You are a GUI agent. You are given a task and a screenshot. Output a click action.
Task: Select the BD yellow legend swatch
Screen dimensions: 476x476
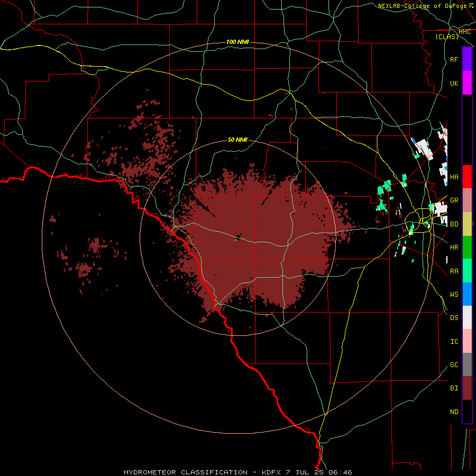(467, 224)
